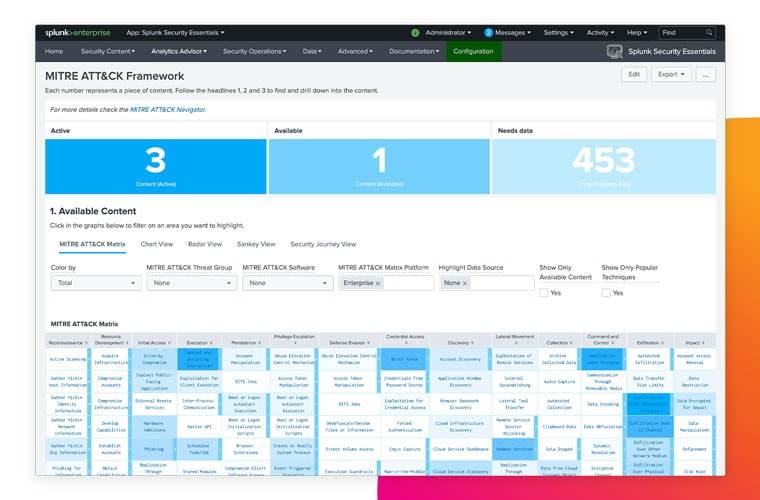Click the Available content tile showing 1
The height and width of the screenshot is (500, 760).
pos(379,167)
